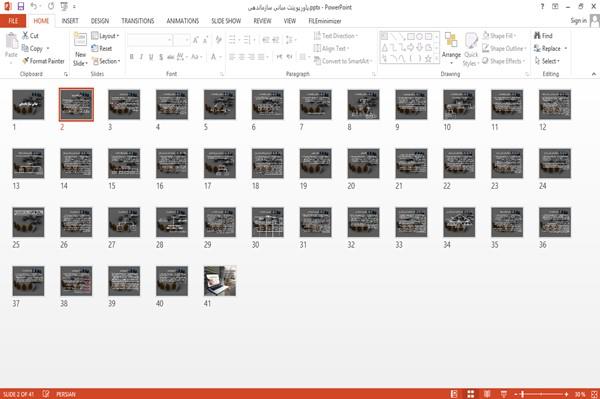Toggle Align Right paragraph alignment

[251, 57]
